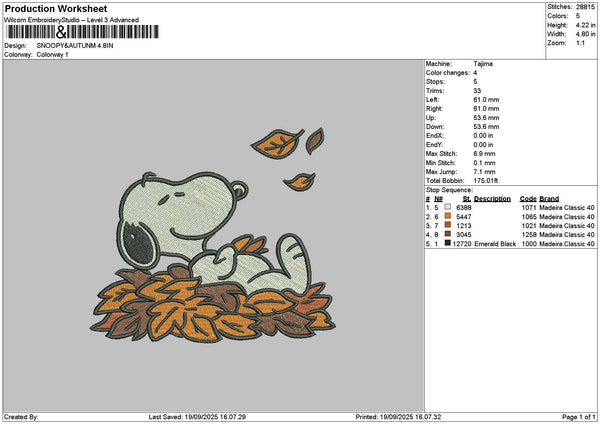Viewport: 600px width, 424px height.
Task: Click the 'Wilcom EmbroideryStudio – Level 3 Advanced' text
Action: pos(72,20)
